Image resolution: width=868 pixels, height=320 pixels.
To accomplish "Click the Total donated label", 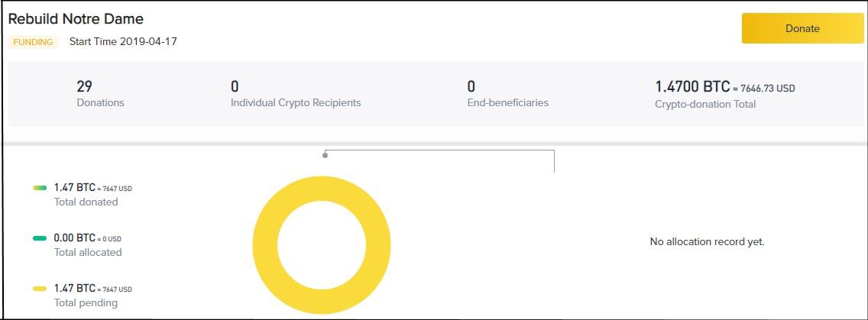I will tap(86, 202).
